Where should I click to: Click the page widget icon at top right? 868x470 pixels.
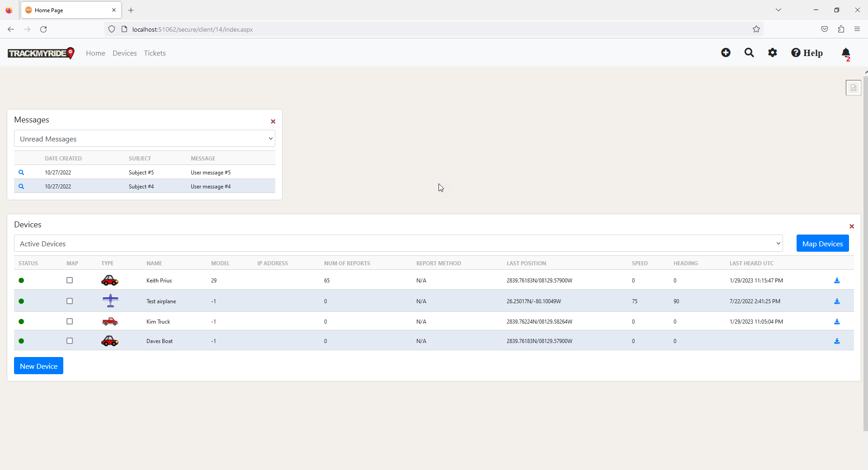853,88
